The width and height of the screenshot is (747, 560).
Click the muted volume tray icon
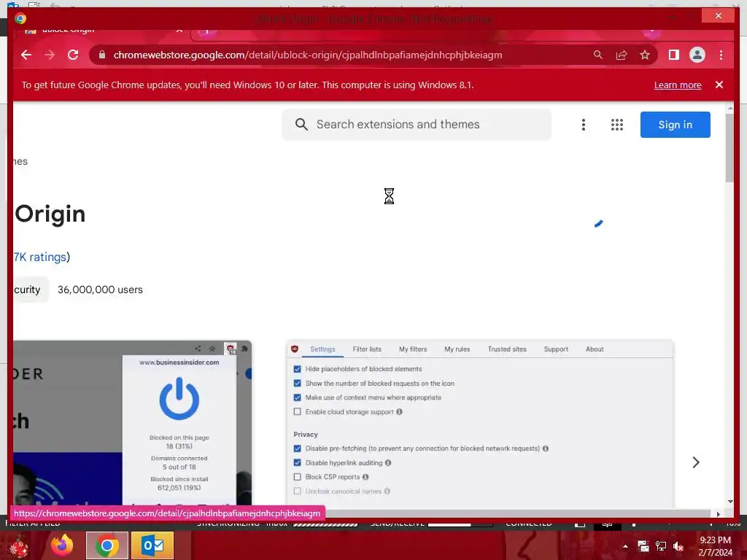coord(678,546)
